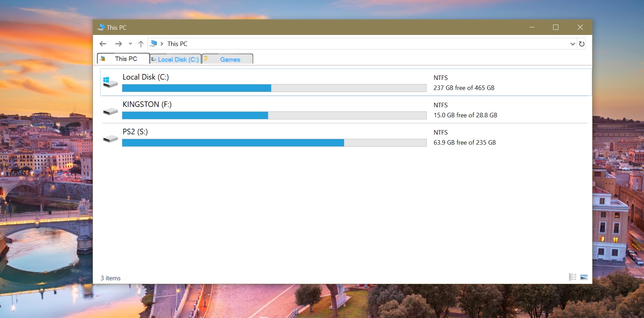Click "63.9 GB free of 235 GB" text
Screen dimensions: 644x318
(465, 143)
